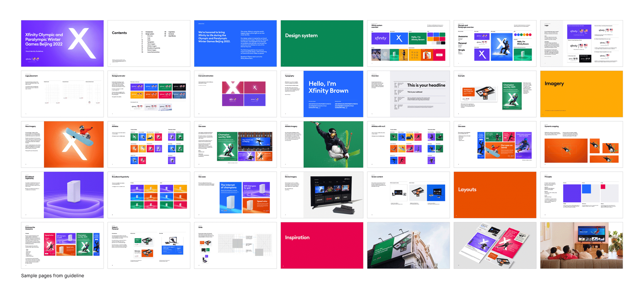Open the Olympic and Paralympic overview page
This screenshot has height=289, width=644.
(x=495, y=43)
